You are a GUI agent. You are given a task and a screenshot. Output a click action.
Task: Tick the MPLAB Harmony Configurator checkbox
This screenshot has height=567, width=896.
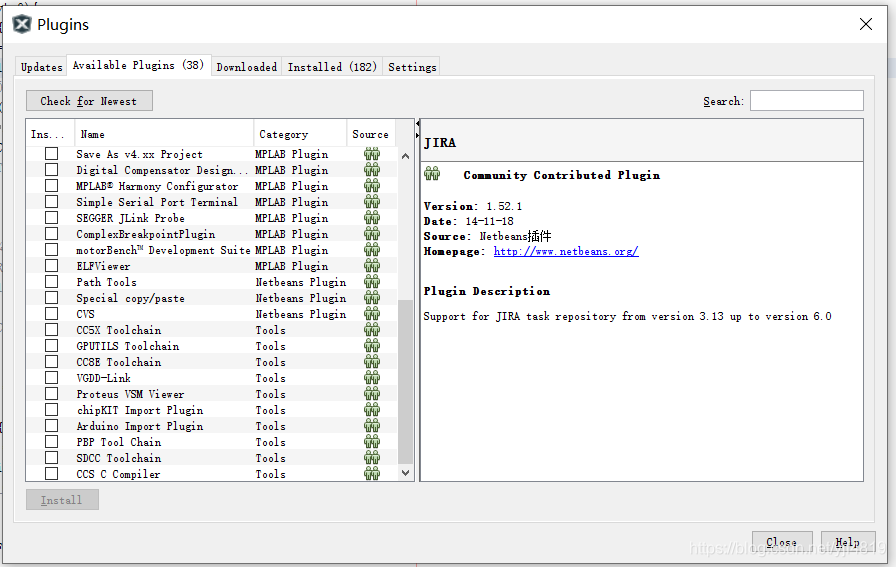[x=51, y=186]
